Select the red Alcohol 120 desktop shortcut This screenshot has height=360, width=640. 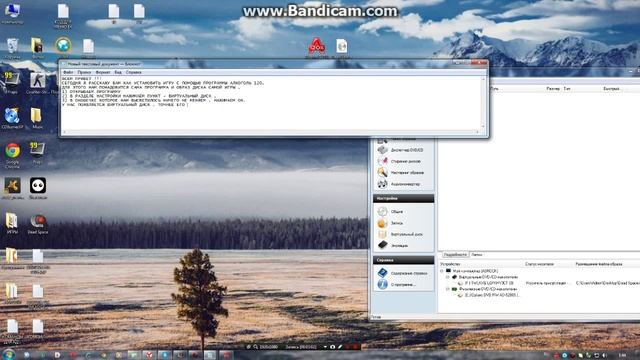point(316,48)
